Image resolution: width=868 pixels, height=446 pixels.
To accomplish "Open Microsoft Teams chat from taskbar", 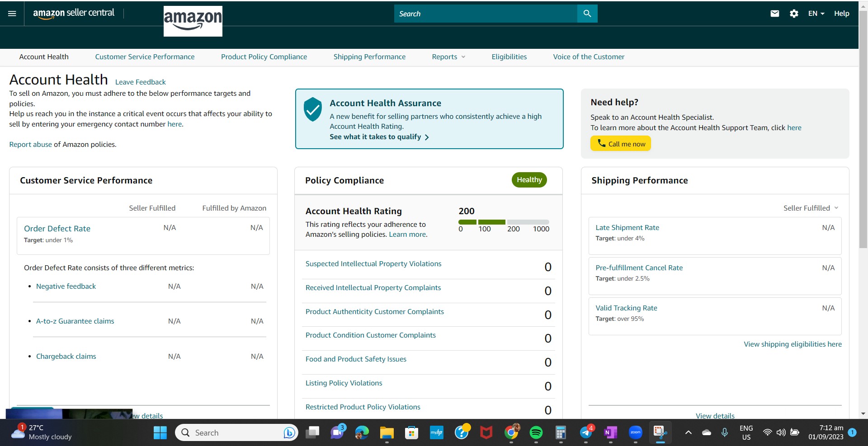I will click(337, 433).
